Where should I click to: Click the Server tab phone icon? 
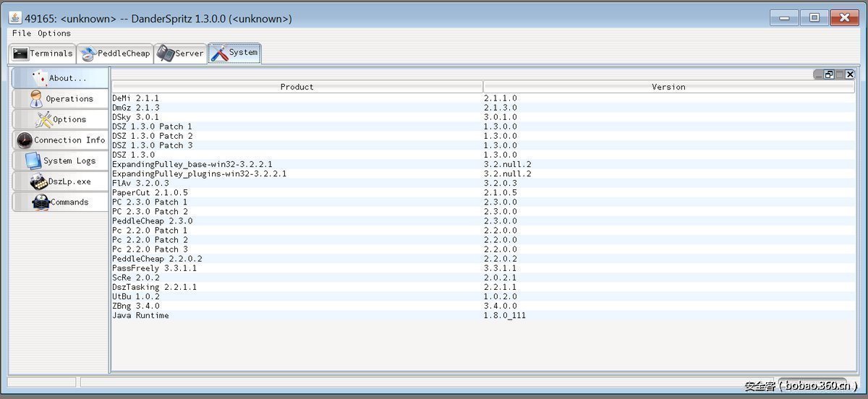point(166,53)
